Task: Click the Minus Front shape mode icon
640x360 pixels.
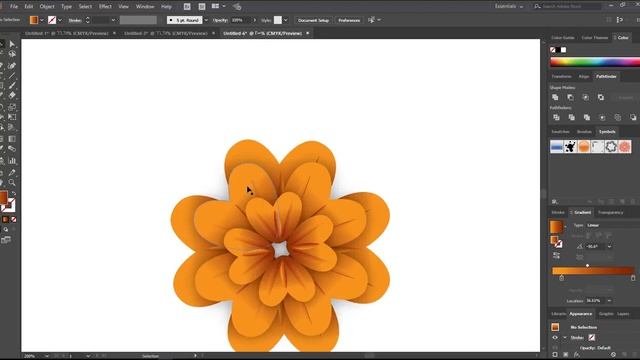Action: coord(570,97)
